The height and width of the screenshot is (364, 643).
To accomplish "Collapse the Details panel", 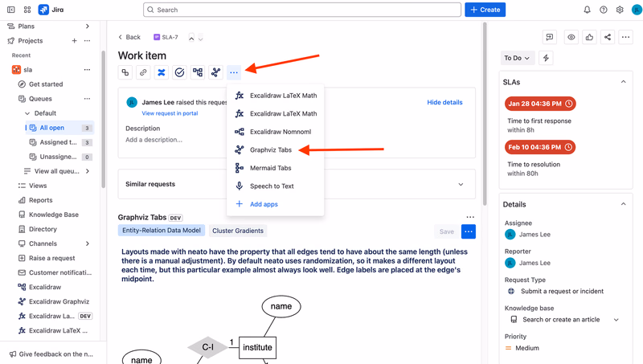I will coord(624,204).
